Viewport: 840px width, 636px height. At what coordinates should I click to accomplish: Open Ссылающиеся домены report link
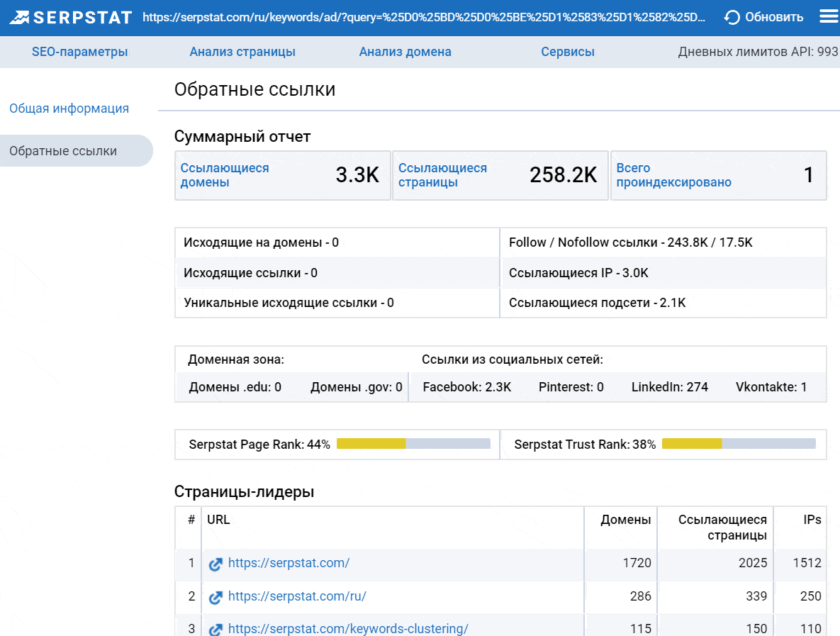225,175
